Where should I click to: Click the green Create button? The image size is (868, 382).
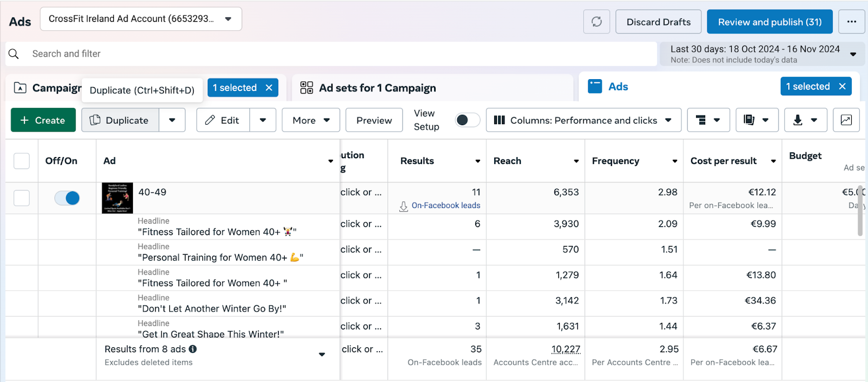pos(43,120)
